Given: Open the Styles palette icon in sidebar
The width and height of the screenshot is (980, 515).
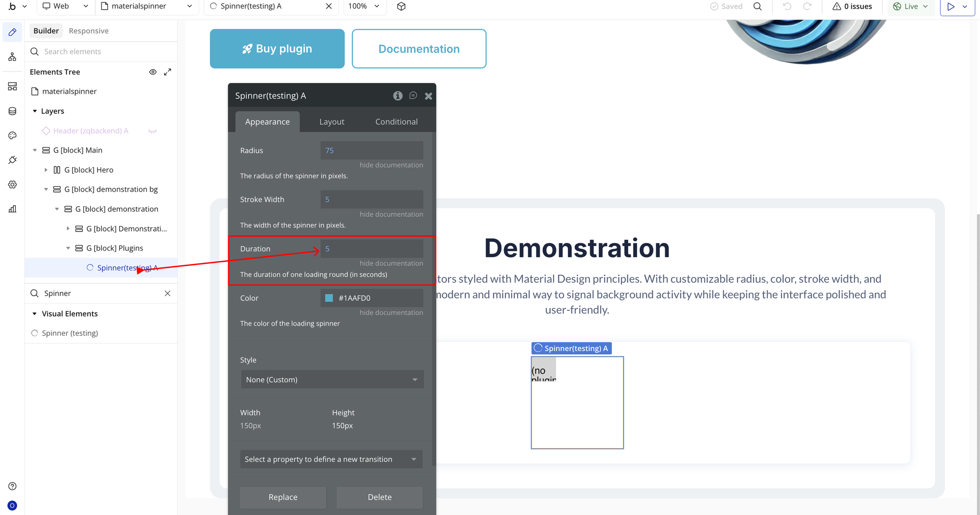Looking at the screenshot, I should click(12, 135).
